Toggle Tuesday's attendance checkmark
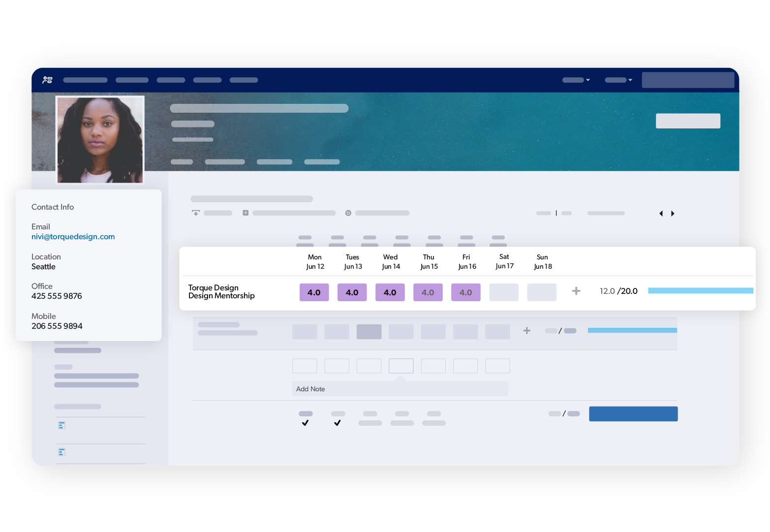The width and height of the screenshot is (770, 532). coord(338,422)
